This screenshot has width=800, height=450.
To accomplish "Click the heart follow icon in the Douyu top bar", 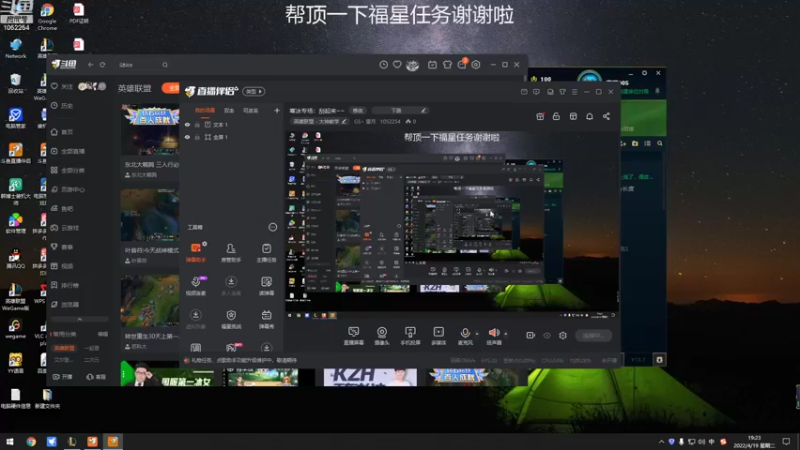I will pos(397,65).
